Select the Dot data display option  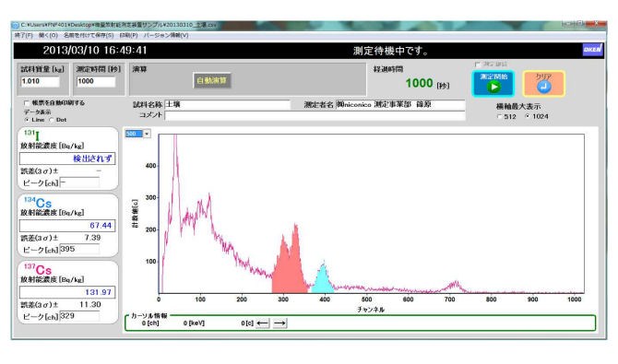click(52, 120)
